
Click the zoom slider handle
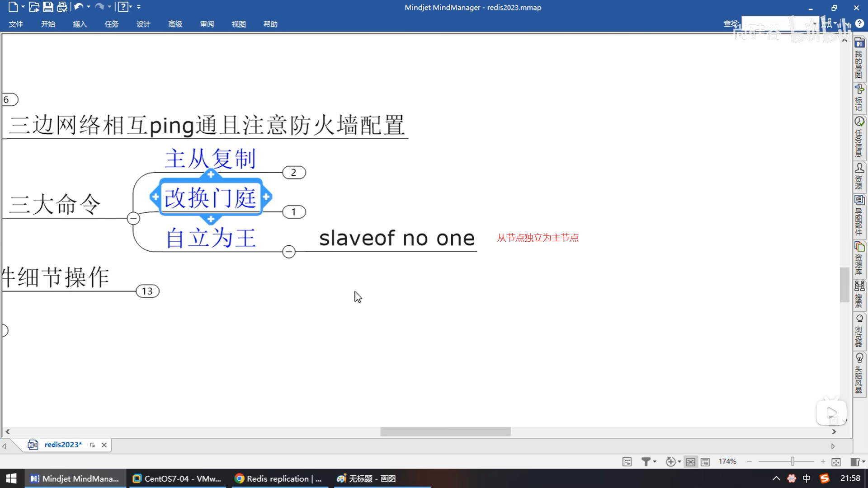coord(793,462)
